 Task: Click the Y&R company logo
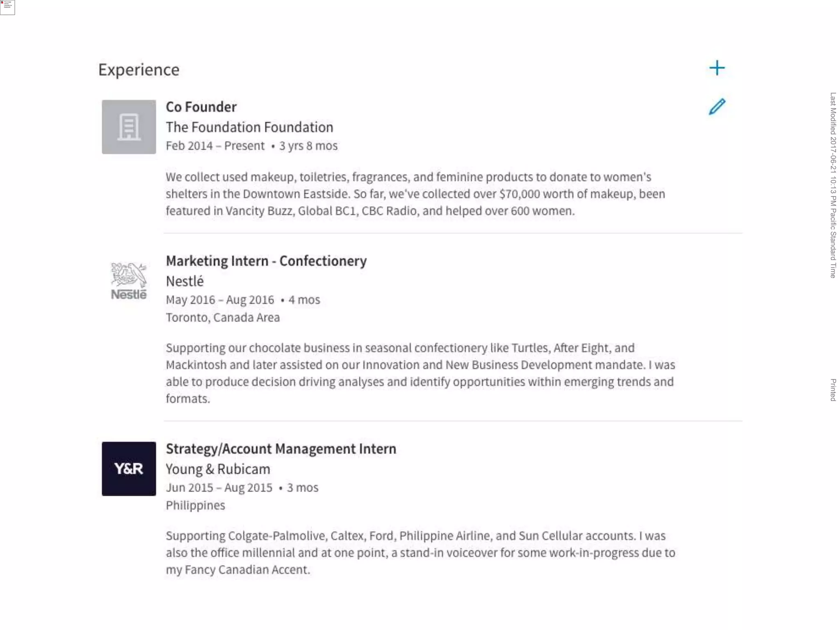(x=129, y=469)
